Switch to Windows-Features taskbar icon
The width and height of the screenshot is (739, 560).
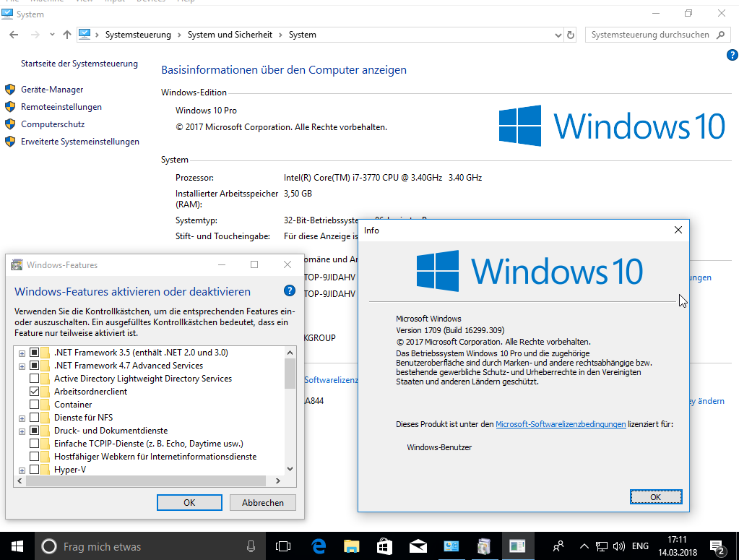pos(484,546)
